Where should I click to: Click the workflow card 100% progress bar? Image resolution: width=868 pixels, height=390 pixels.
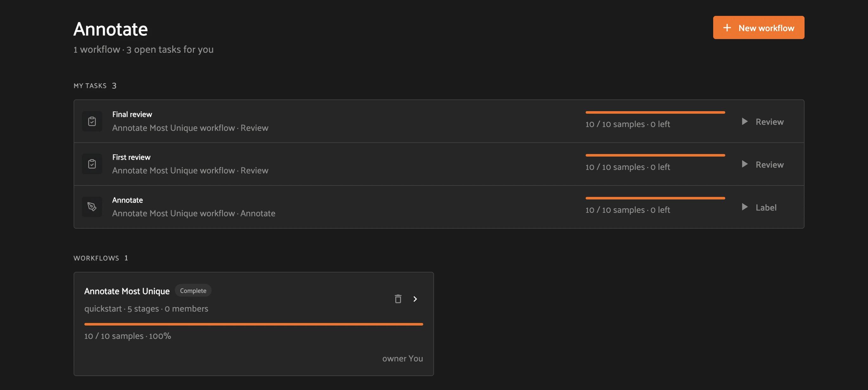point(253,324)
